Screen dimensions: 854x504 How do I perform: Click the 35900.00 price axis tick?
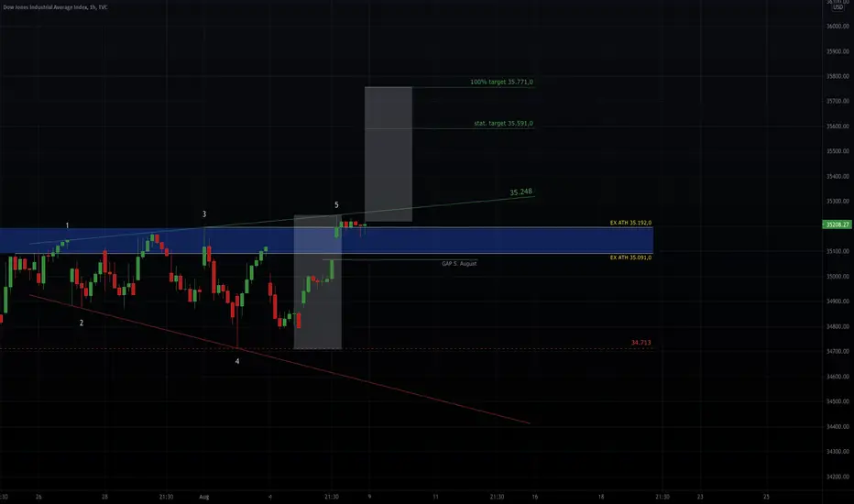838,51
